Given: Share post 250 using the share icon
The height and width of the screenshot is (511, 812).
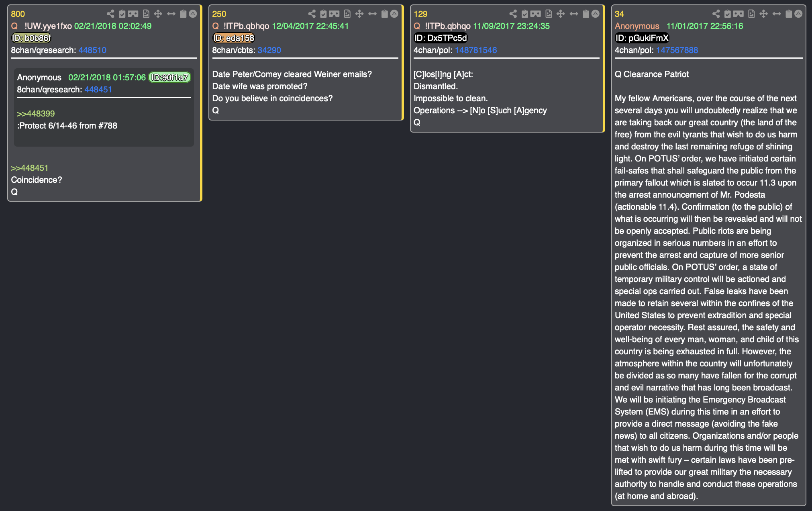Looking at the screenshot, I should pyautogui.click(x=312, y=14).
